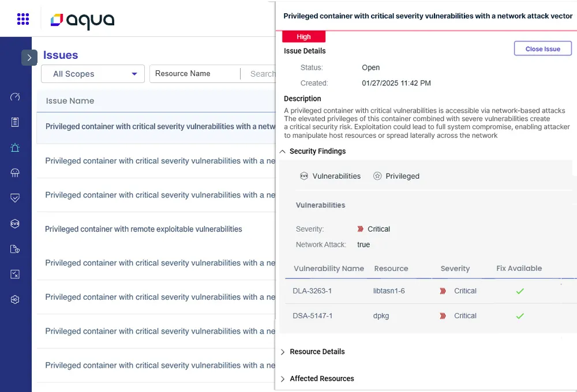Click the Fix Available column header
Image resolution: width=577 pixels, height=392 pixels.
519,269
